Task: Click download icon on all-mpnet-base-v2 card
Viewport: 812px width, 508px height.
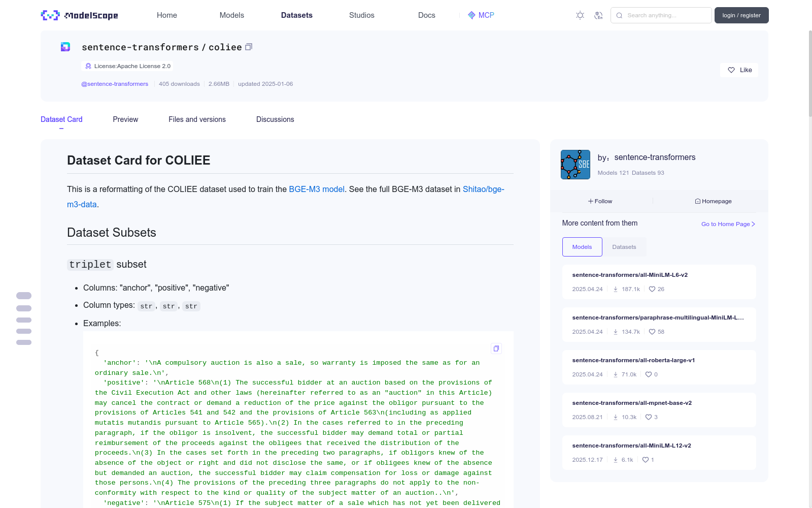Action: tap(616, 417)
